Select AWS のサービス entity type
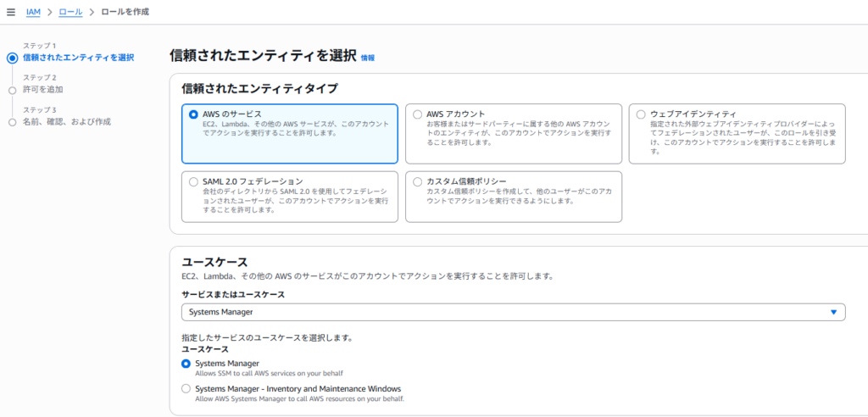The height and width of the screenshot is (417, 868). tap(290, 133)
